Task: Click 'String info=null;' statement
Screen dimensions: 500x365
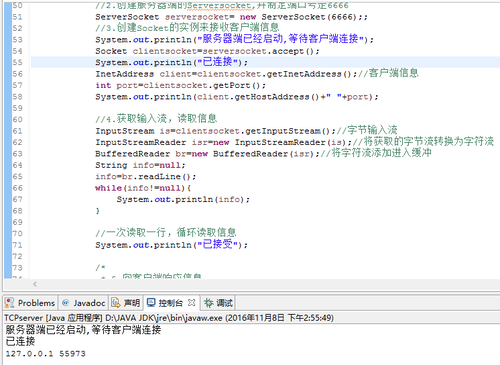Action: point(140,165)
